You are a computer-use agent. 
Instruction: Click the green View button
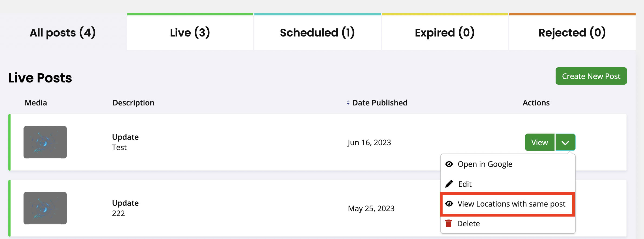click(x=539, y=142)
